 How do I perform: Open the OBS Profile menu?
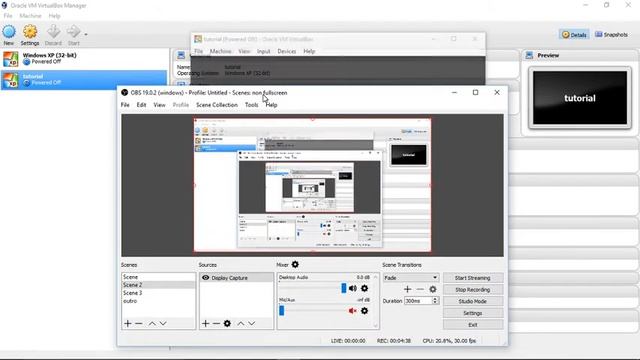point(180,105)
